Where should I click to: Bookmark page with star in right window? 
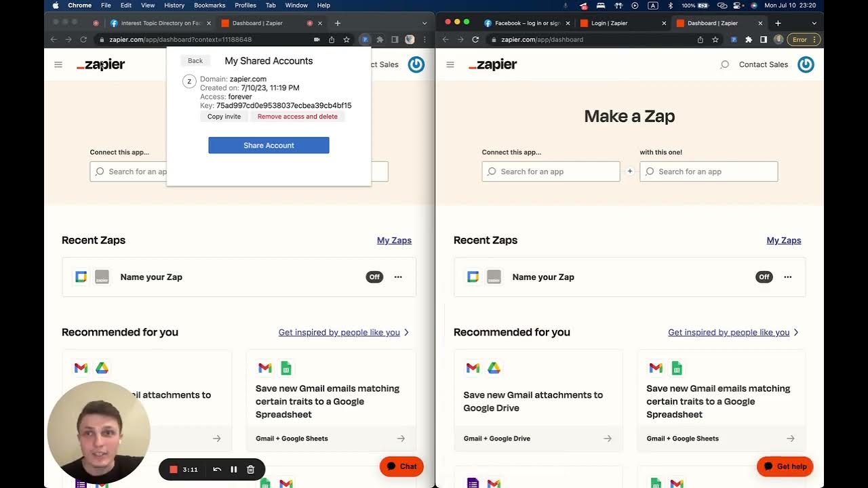point(715,39)
